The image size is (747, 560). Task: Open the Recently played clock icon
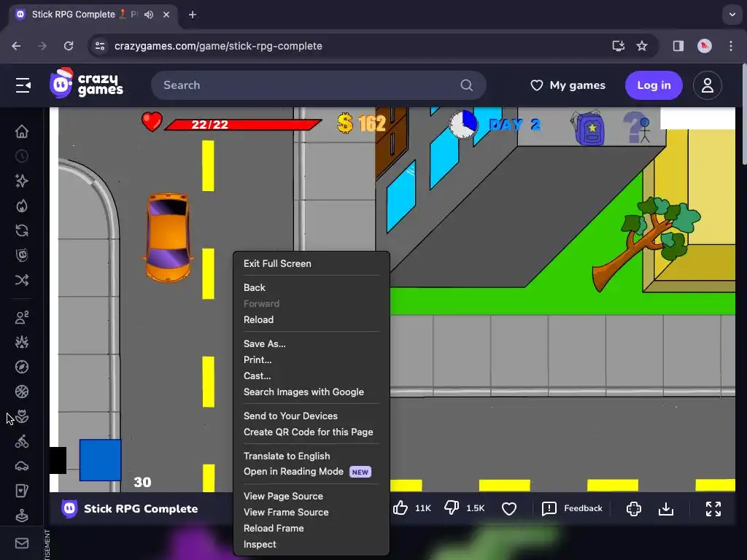point(22,156)
